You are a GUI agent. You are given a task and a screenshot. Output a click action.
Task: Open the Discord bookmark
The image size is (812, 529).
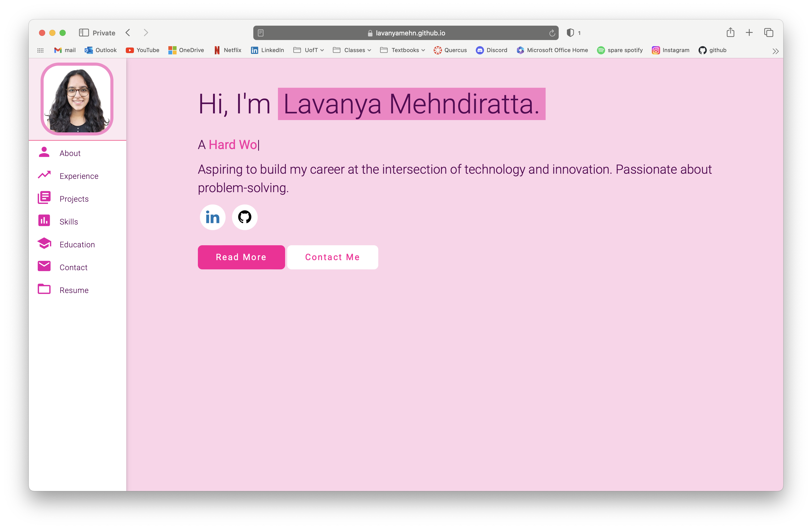point(492,50)
